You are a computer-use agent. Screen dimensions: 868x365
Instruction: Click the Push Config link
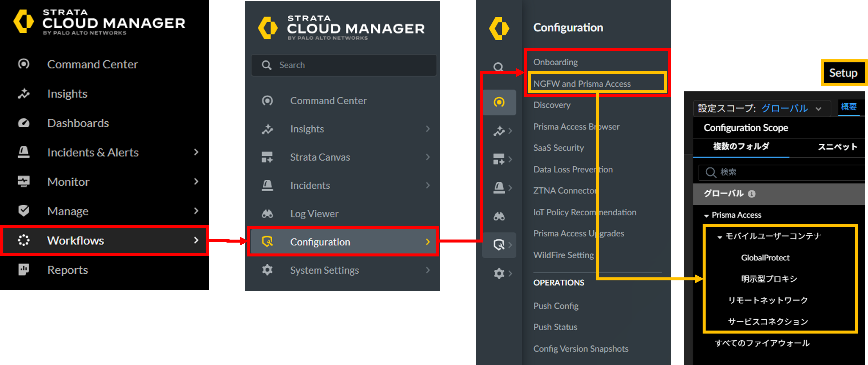(x=556, y=306)
